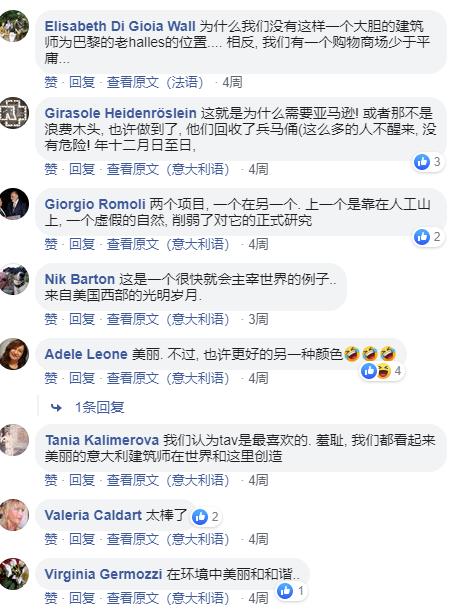Open Virginia Germozzi's profile name link
This screenshot has height=615, width=472.
click(x=103, y=574)
